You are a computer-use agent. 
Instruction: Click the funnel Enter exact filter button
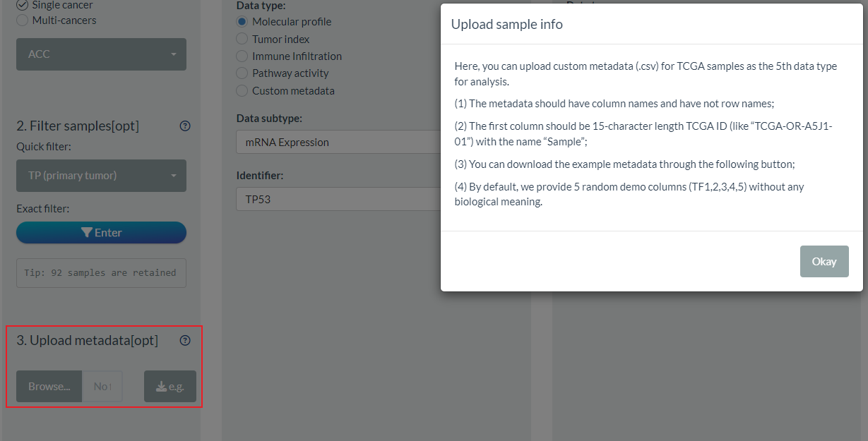click(101, 233)
